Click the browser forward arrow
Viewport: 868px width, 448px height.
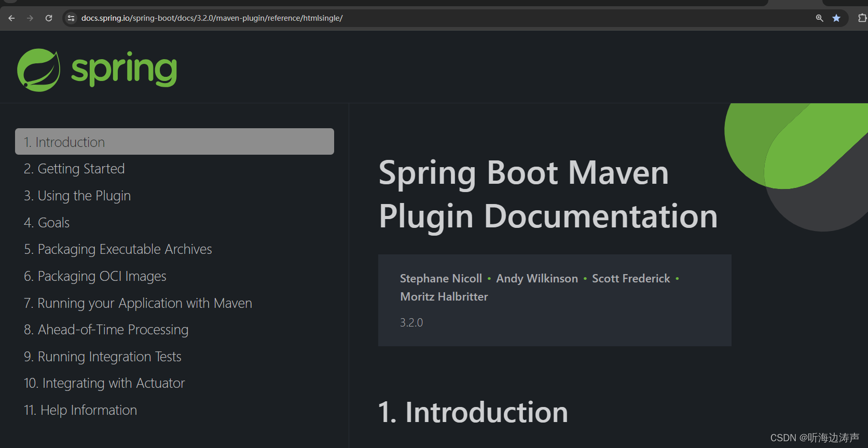[x=30, y=18]
